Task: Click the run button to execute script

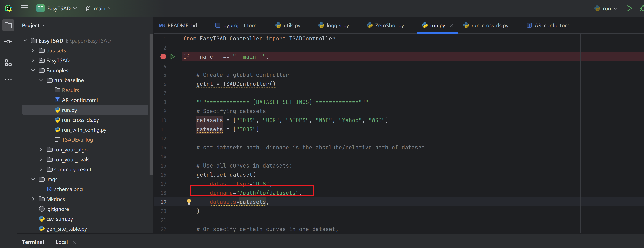Action: coord(629,8)
